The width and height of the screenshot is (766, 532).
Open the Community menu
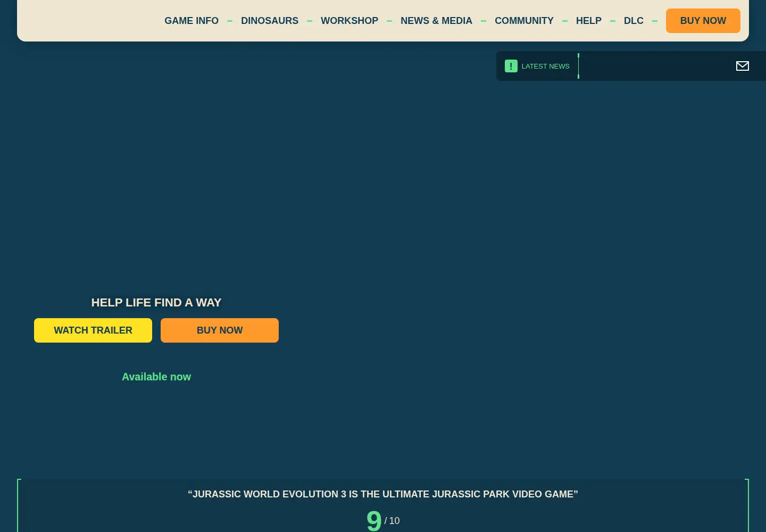coord(524,21)
